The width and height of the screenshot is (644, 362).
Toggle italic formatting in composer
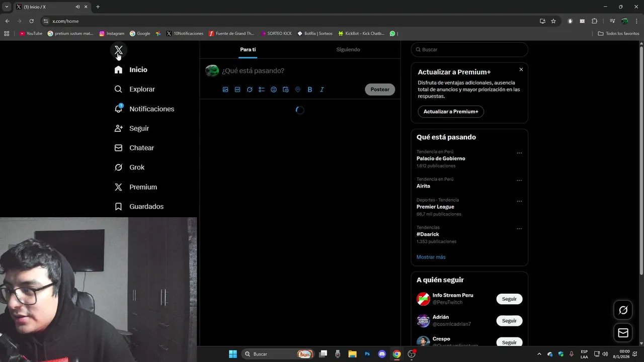tap(322, 89)
